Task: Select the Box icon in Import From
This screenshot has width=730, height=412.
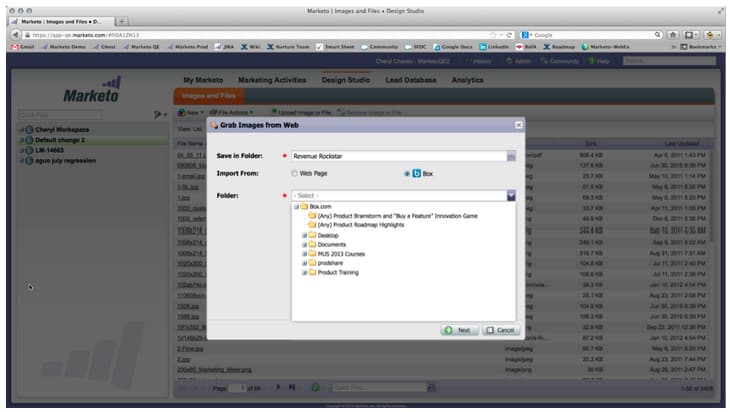Action: (416, 173)
